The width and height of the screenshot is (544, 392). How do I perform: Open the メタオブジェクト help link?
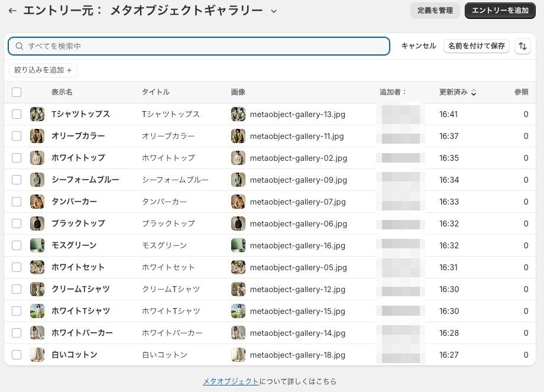click(x=230, y=381)
